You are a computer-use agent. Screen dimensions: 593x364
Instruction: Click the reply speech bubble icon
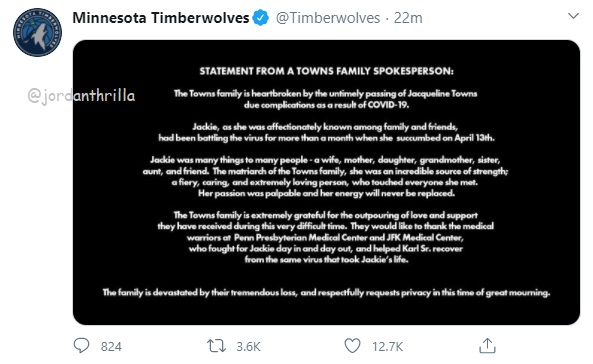pos(81,345)
